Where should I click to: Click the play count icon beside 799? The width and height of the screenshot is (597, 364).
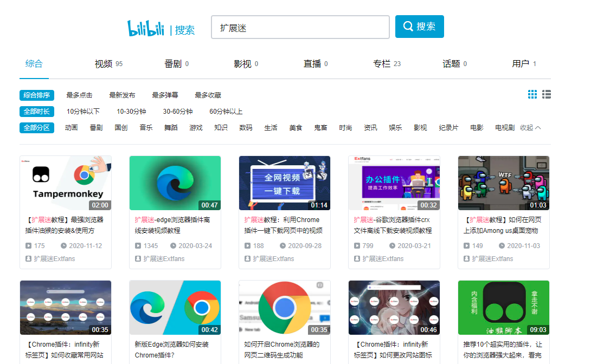coord(357,246)
